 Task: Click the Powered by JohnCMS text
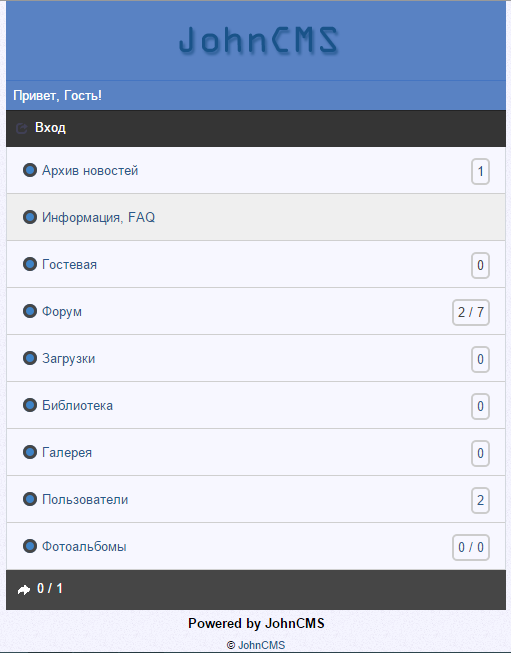[x=256, y=623]
